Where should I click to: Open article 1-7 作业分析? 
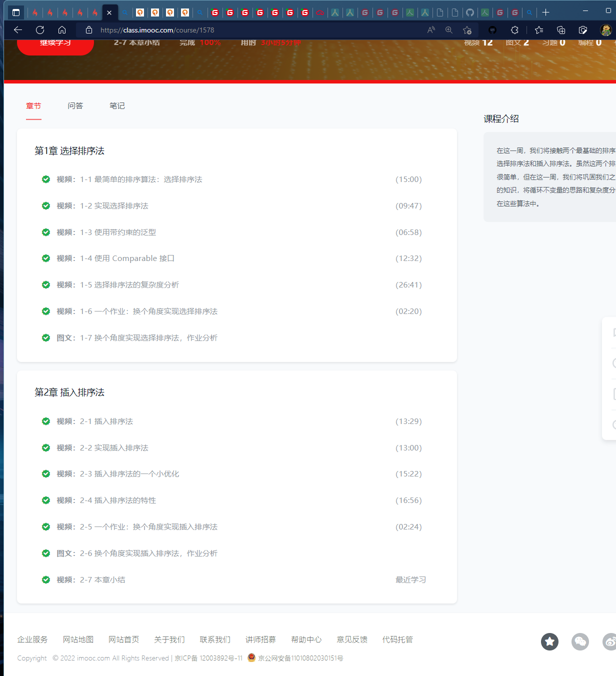click(x=137, y=338)
